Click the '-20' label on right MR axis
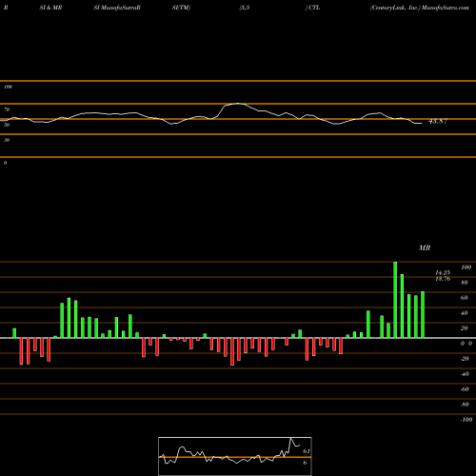Viewport: 476px width, 476px height. click(x=465, y=359)
